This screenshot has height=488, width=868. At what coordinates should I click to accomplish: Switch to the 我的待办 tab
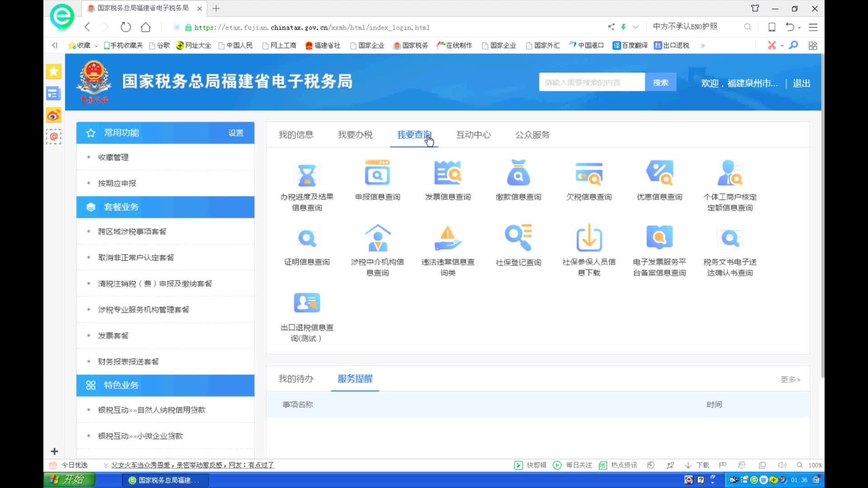click(x=296, y=379)
